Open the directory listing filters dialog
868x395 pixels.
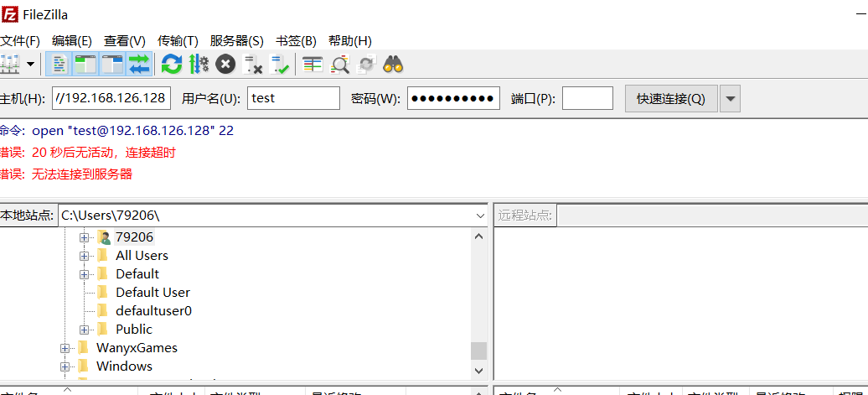[x=313, y=65]
